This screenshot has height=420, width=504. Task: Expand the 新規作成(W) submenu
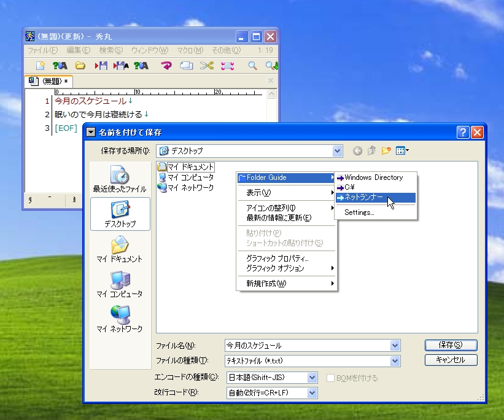click(x=286, y=283)
